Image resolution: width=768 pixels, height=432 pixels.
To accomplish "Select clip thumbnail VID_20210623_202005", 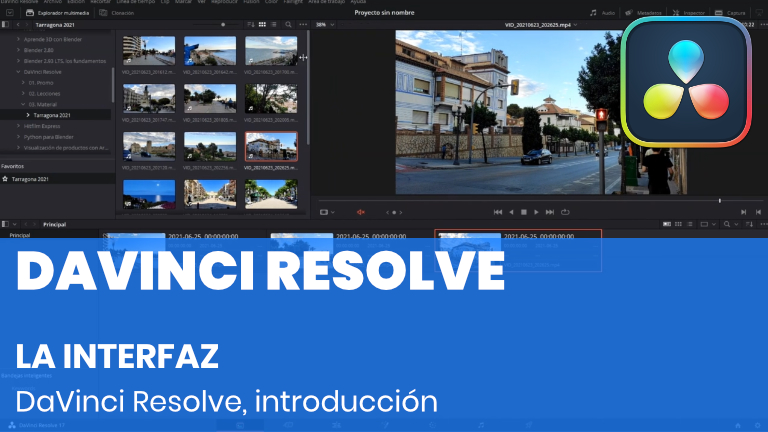I will point(271,98).
